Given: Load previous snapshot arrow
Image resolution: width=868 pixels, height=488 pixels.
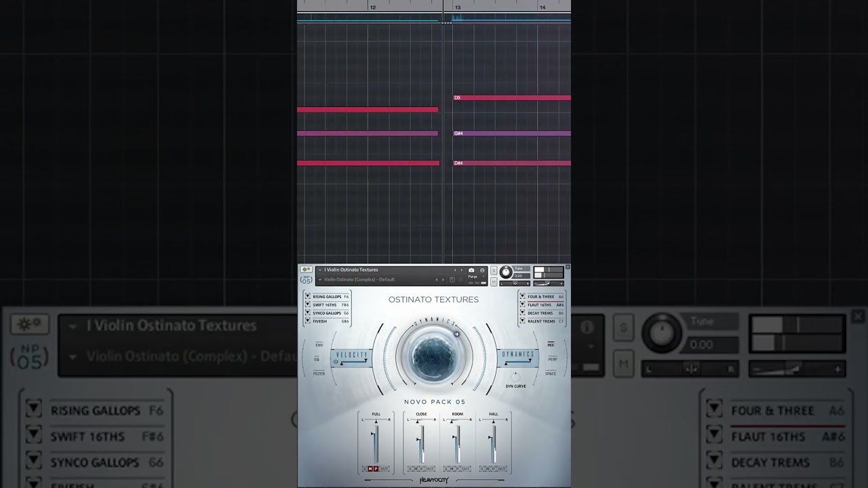Looking at the screenshot, I should click(437, 279).
